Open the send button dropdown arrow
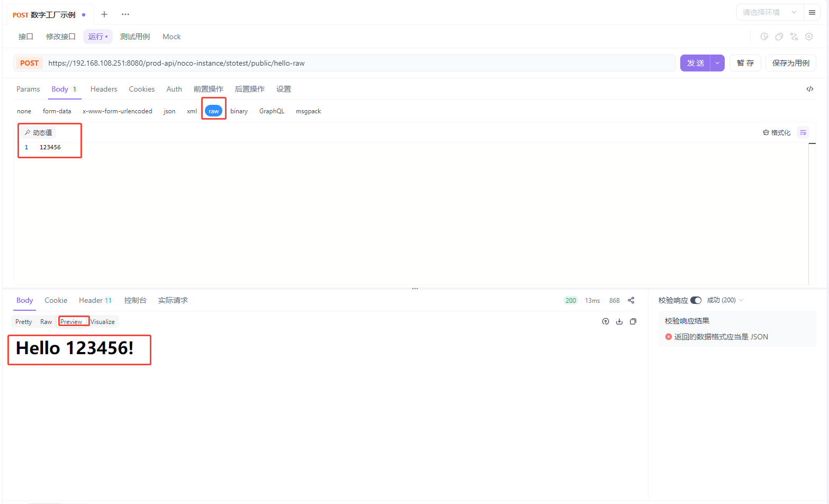The height and width of the screenshot is (504, 829). click(x=717, y=62)
